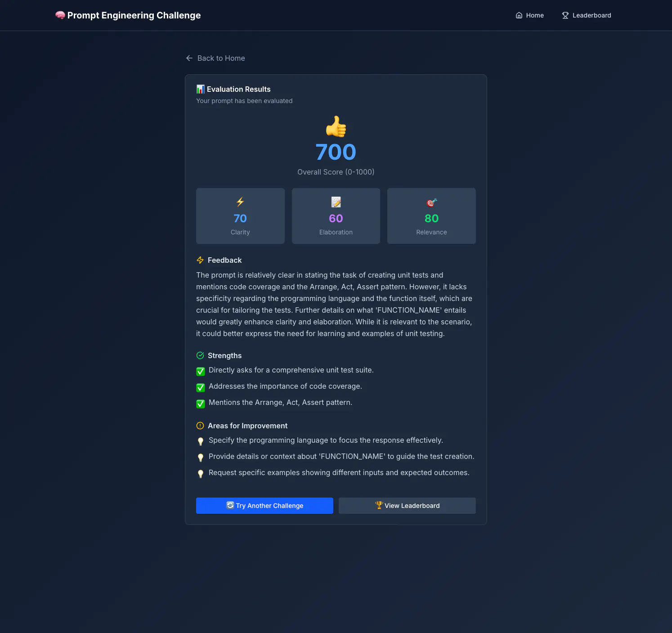Click the memo icon on Elaboration card
The height and width of the screenshot is (633, 672).
[x=336, y=202]
